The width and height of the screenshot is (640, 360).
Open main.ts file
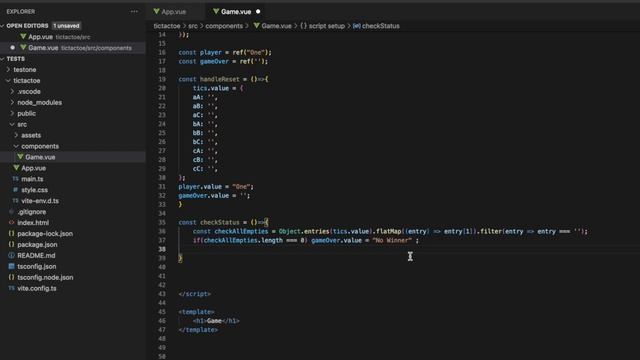[x=32, y=179]
